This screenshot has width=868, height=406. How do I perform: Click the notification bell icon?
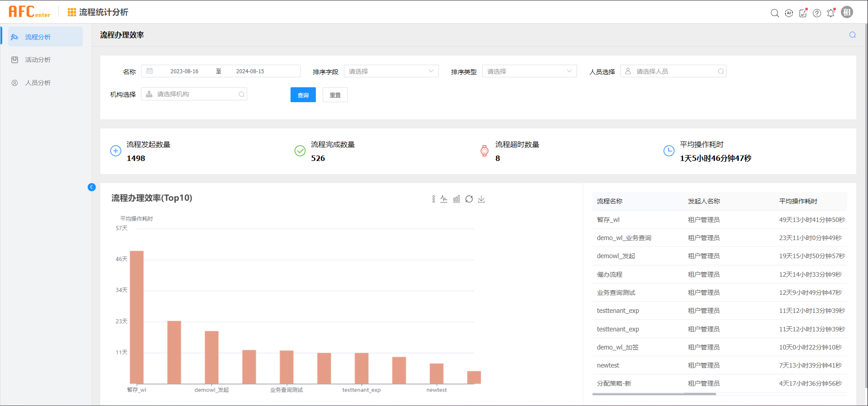[x=831, y=13]
